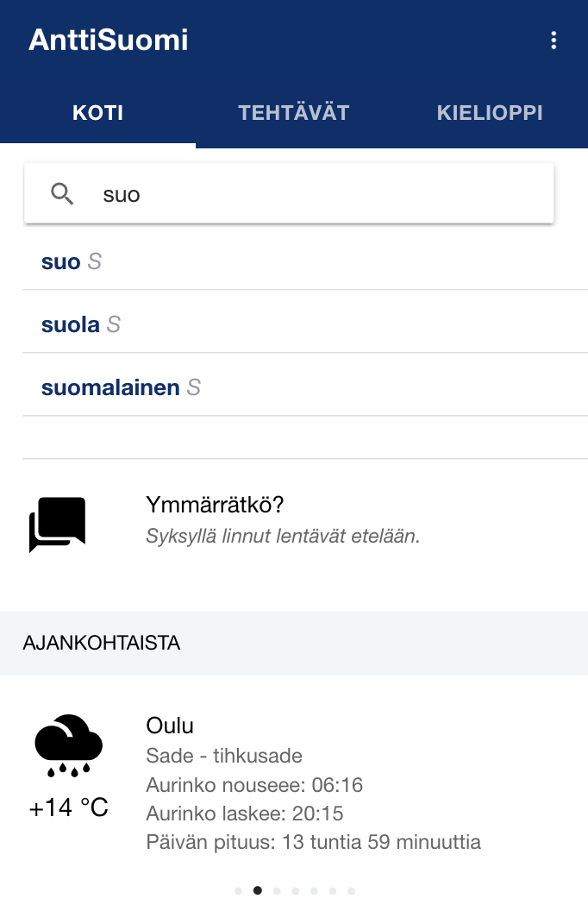Tap the AJANKOHTAISTA section header
588x911 pixels.
[x=102, y=643]
